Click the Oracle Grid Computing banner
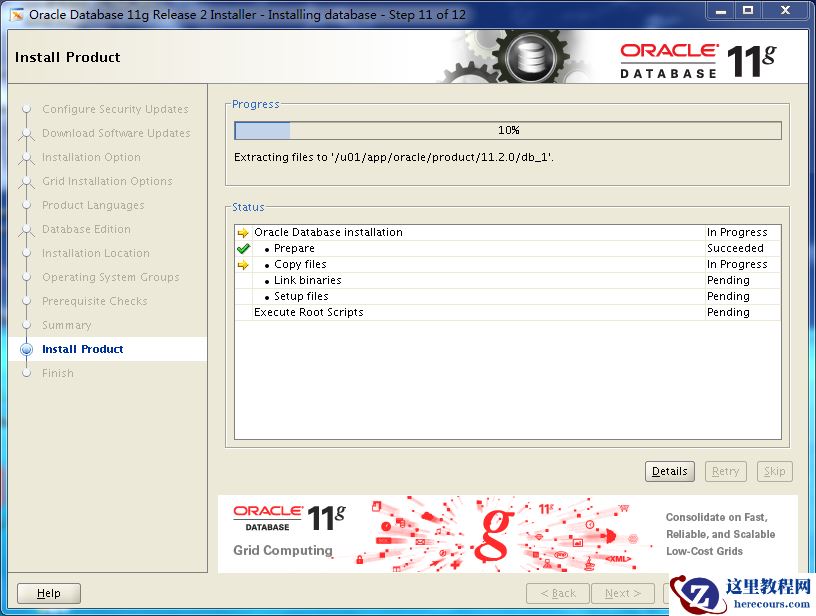This screenshot has width=816, height=616. tap(507, 534)
